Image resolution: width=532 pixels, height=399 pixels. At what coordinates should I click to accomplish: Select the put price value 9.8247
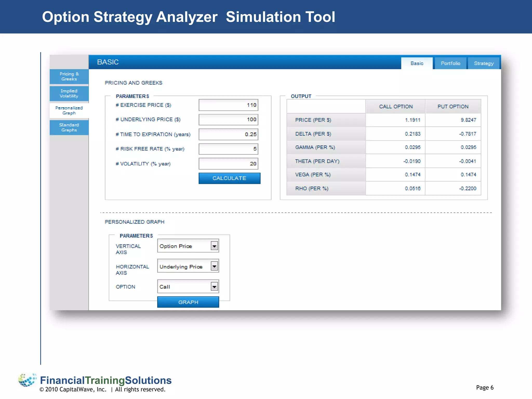click(x=469, y=120)
